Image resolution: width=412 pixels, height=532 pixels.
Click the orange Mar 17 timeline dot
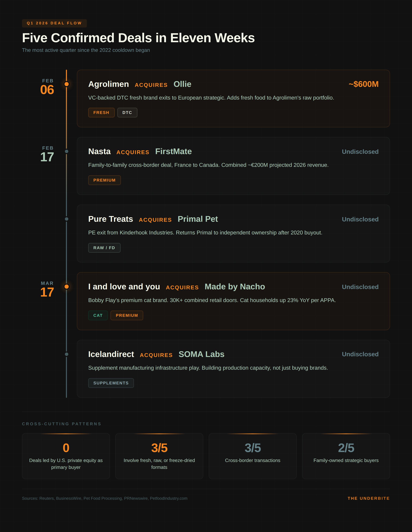pos(66,287)
